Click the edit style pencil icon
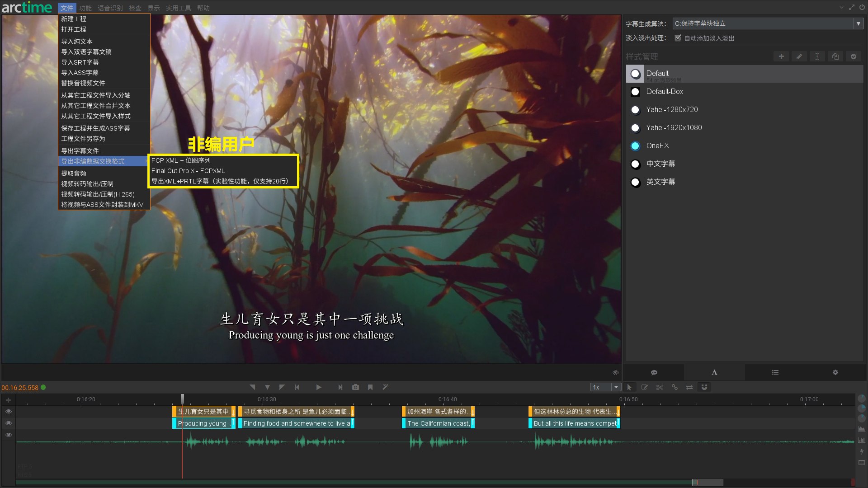Screen dimensions: 868x488 (x=799, y=56)
